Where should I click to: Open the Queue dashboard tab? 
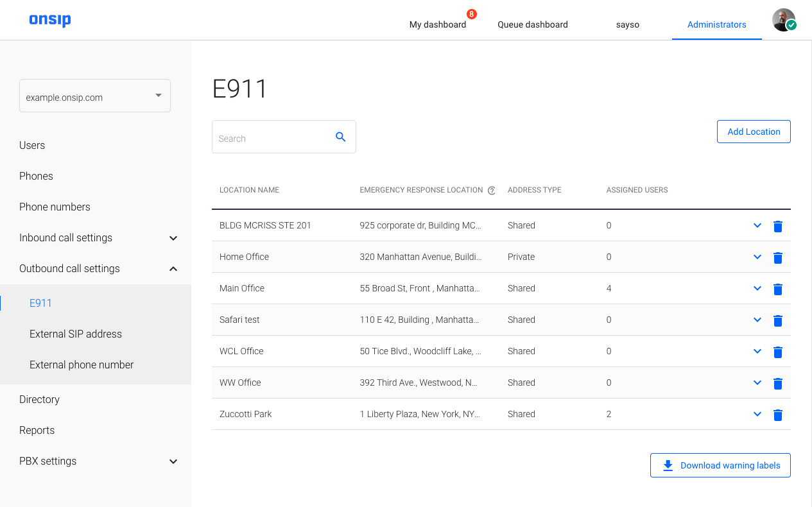click(x=533, y=24)
